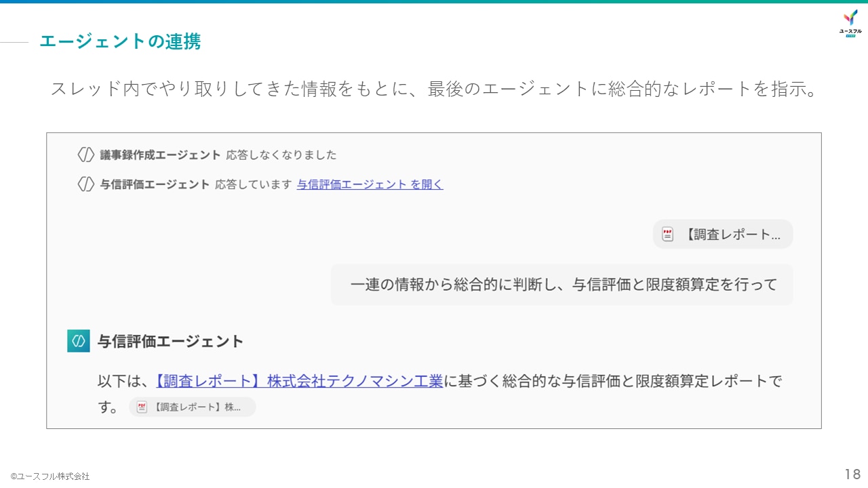
Task: Click the 与信評価エージェント code-bracket icon
Action: [85, 184]
